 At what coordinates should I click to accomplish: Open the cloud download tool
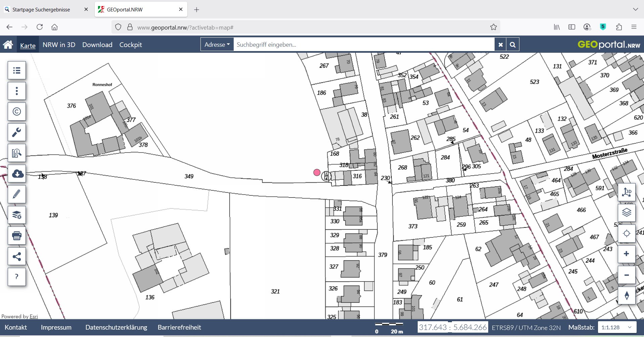click(17, 173)
